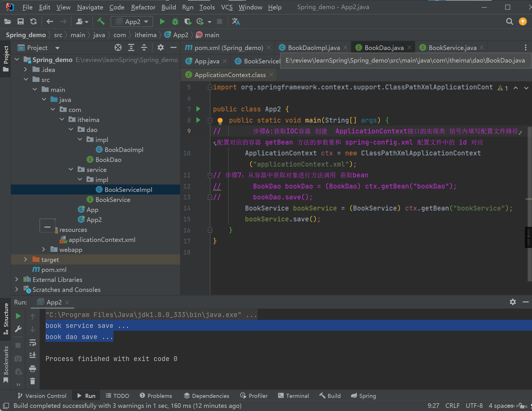Close the App2 run tab
Image resolution: width=532 pixels, height=411 pixels.
tap(67, 302)
